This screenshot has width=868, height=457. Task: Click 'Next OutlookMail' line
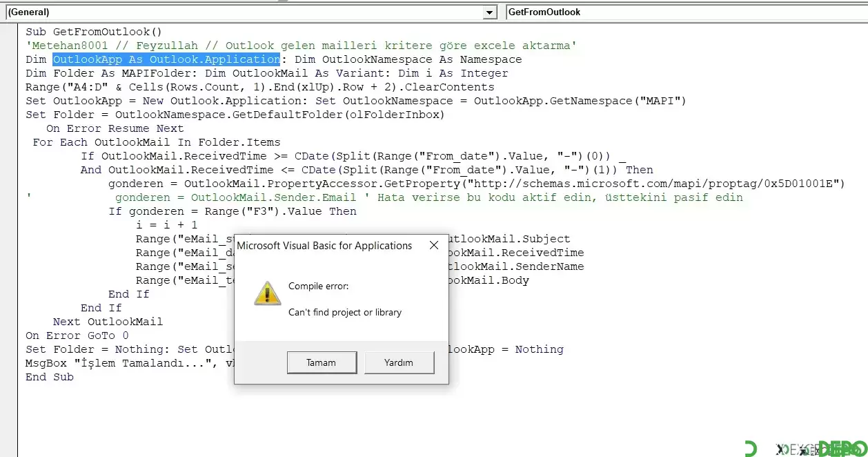pos(108,322)
